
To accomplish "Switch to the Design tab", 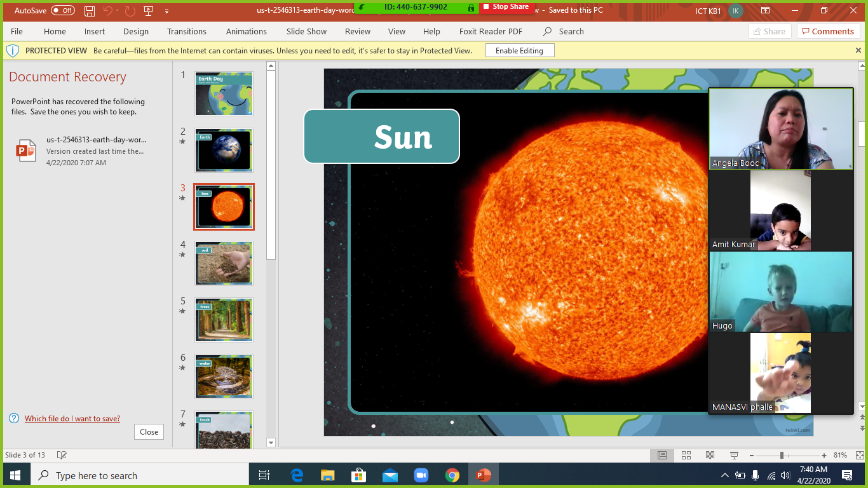I will pyautogui.click(x=136, y=31).
